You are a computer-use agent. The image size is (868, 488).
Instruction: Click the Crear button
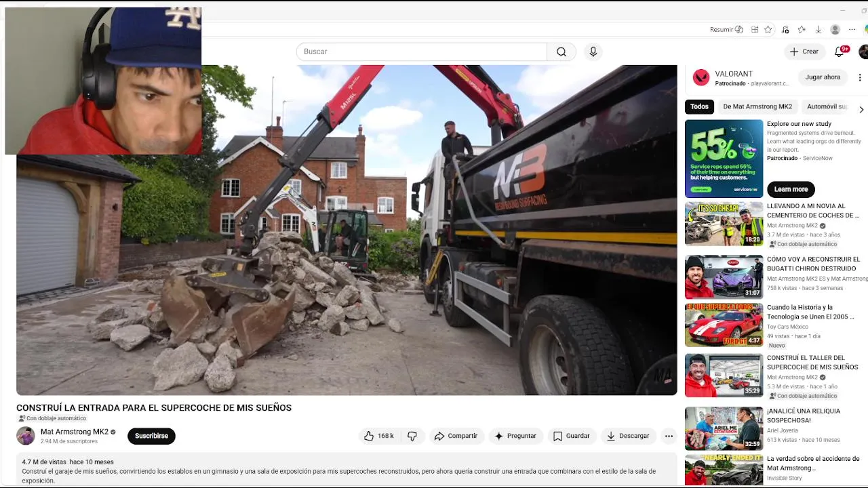804,52
